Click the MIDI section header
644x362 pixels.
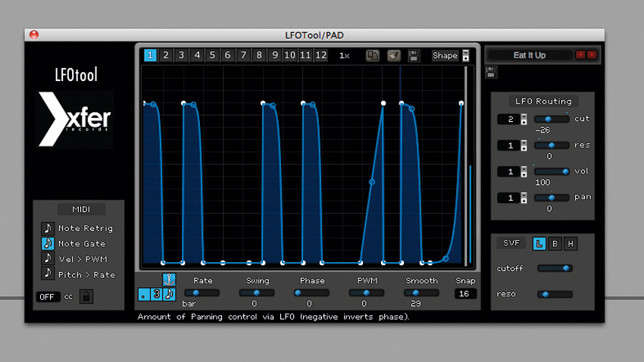coord(81,209)
